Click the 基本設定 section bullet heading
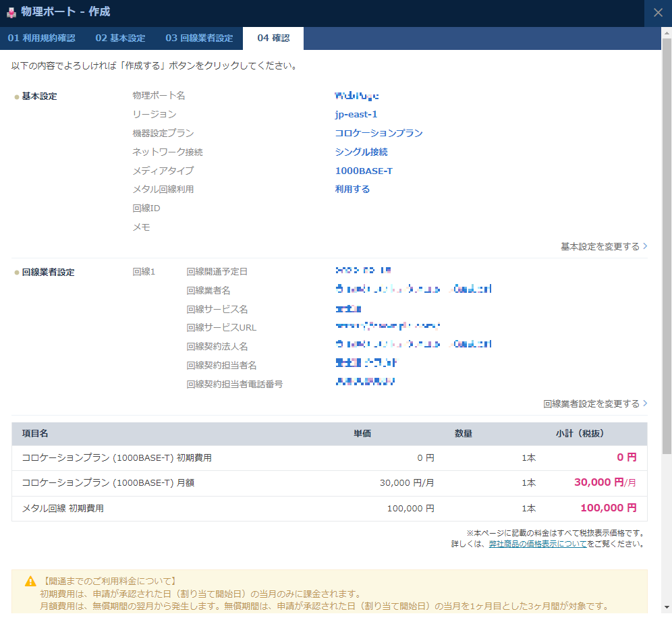This screenshot has height=618, width=672. (x=39, y=96)
